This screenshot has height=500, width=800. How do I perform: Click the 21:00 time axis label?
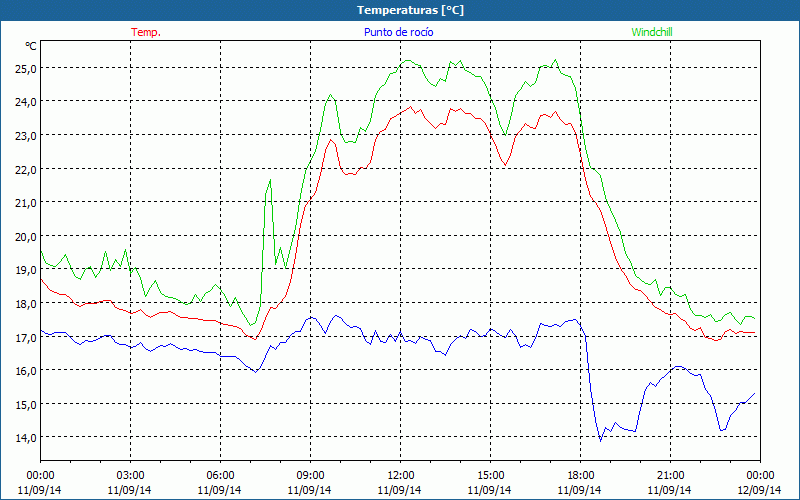(x=670, y=476)
